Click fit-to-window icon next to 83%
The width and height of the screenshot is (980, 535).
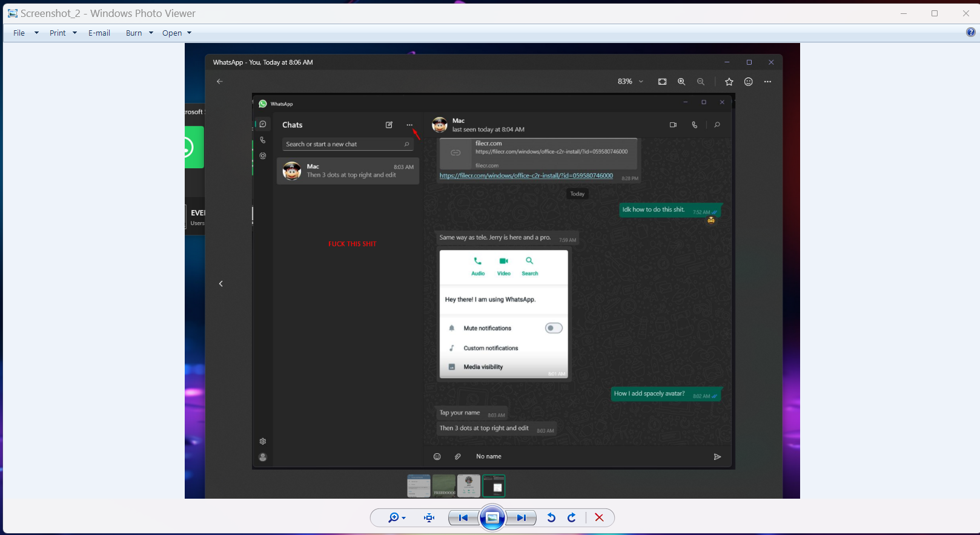662,82
